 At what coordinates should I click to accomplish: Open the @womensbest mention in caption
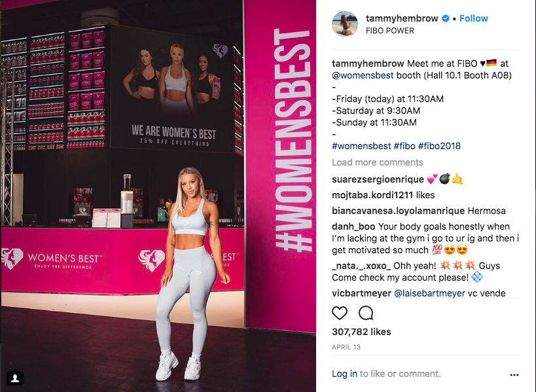coord(363,75)
